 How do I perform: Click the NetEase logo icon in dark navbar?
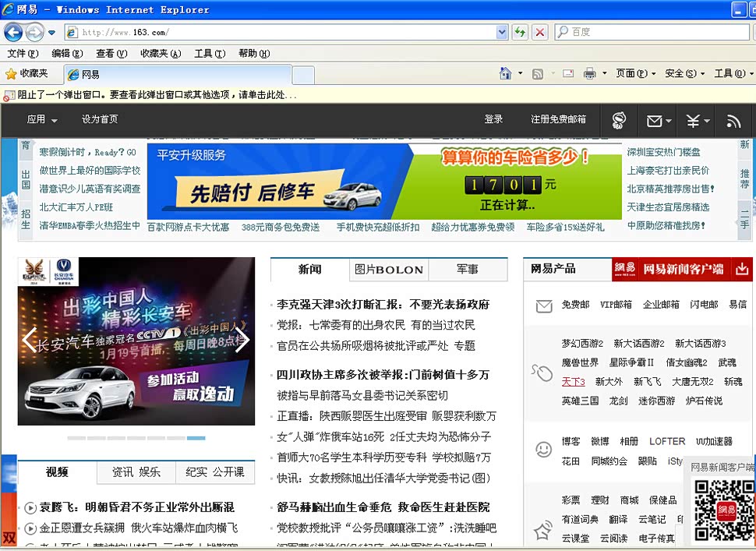[619, 121]
